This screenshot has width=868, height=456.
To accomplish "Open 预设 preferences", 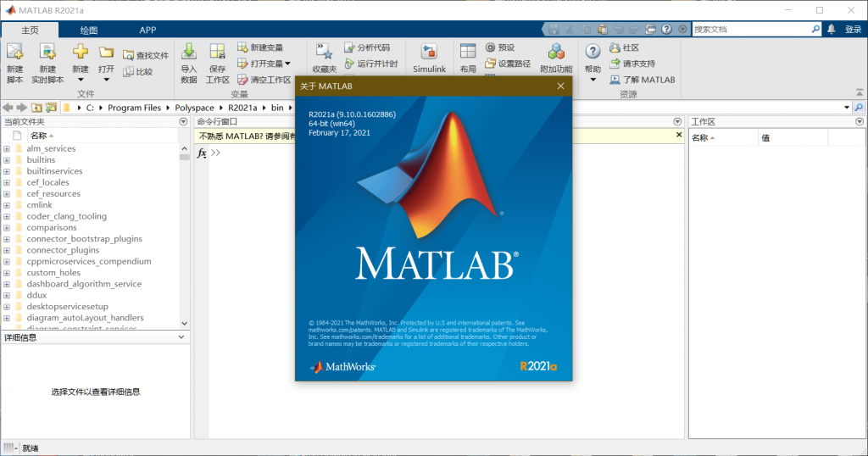I will pyautogui.click(x=500, y=47).
